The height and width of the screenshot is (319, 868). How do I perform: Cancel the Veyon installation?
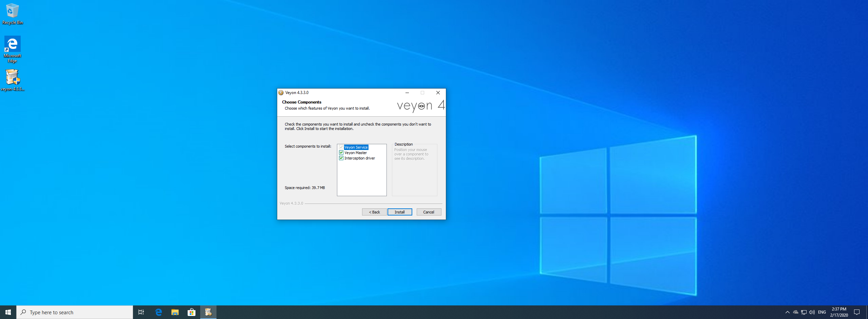(429, 212)
